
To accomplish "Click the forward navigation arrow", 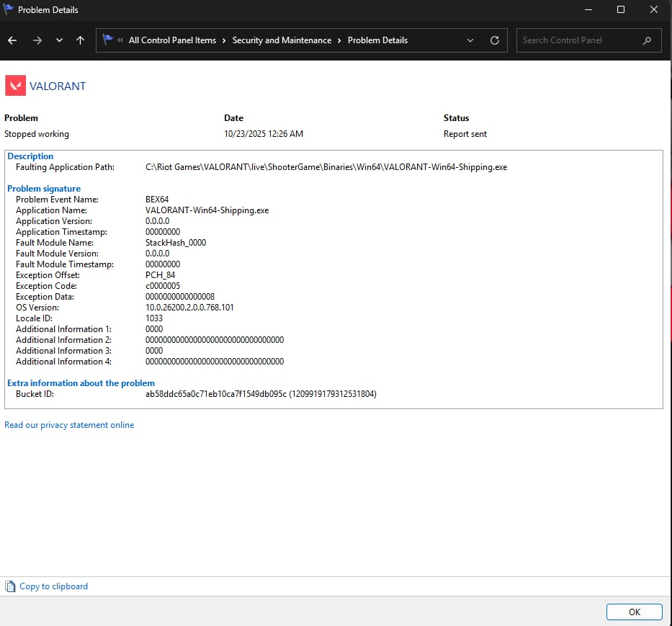I will pos(37,40).
